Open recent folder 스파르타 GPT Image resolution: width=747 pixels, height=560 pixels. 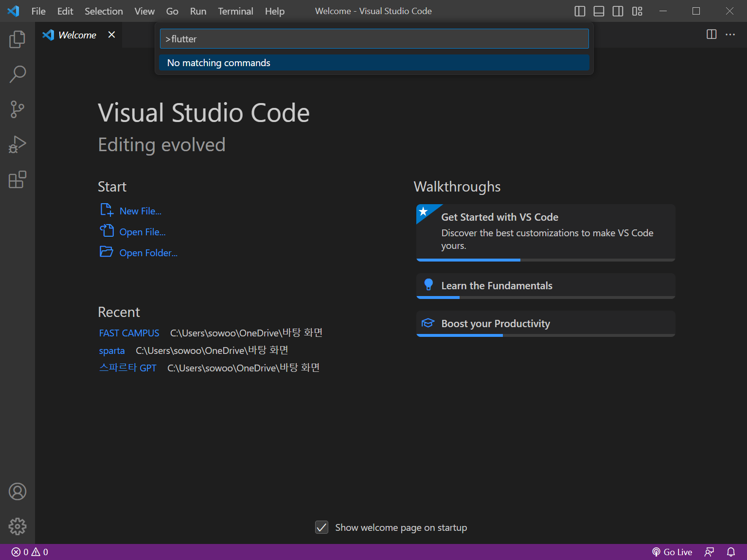click(x=128, y=368)
